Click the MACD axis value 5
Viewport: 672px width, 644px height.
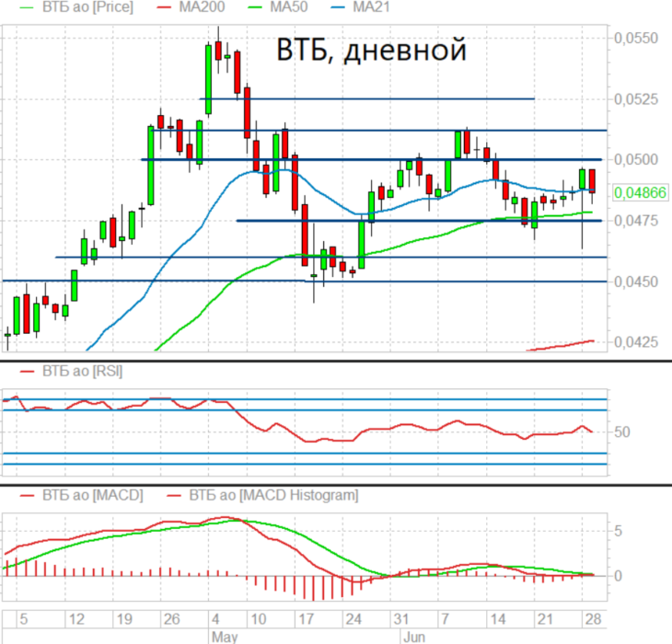pyautogui.click(x=618, y=532)
